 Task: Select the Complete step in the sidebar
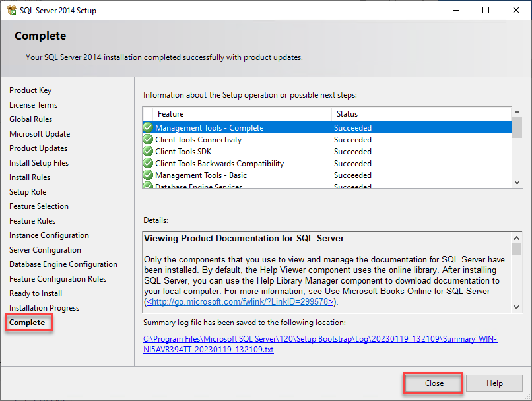point(27,323)
